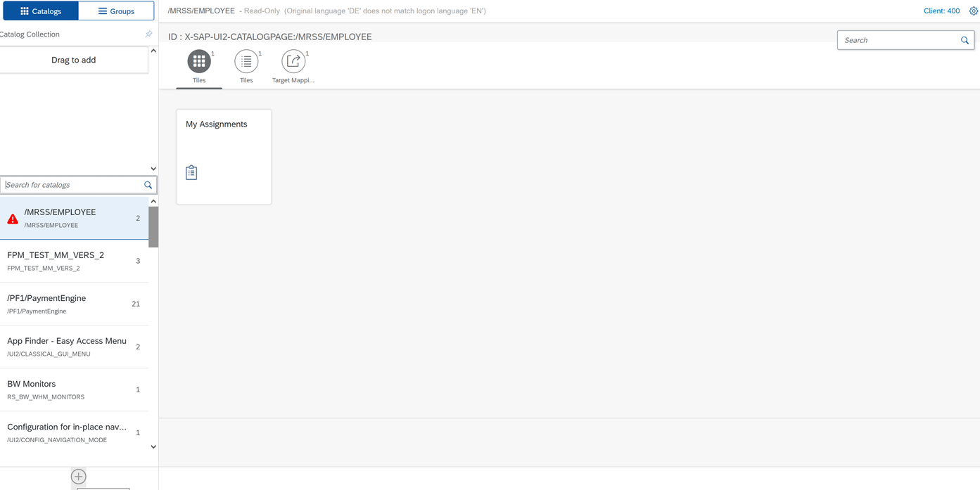Click the top-right Search field

click(898, 41)
